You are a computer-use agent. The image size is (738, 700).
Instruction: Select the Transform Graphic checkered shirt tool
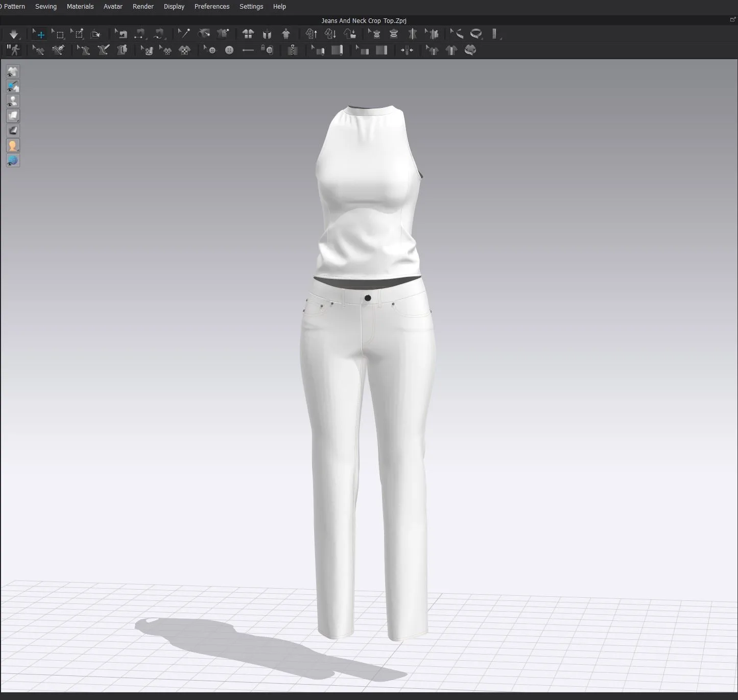tap(165, 50)
